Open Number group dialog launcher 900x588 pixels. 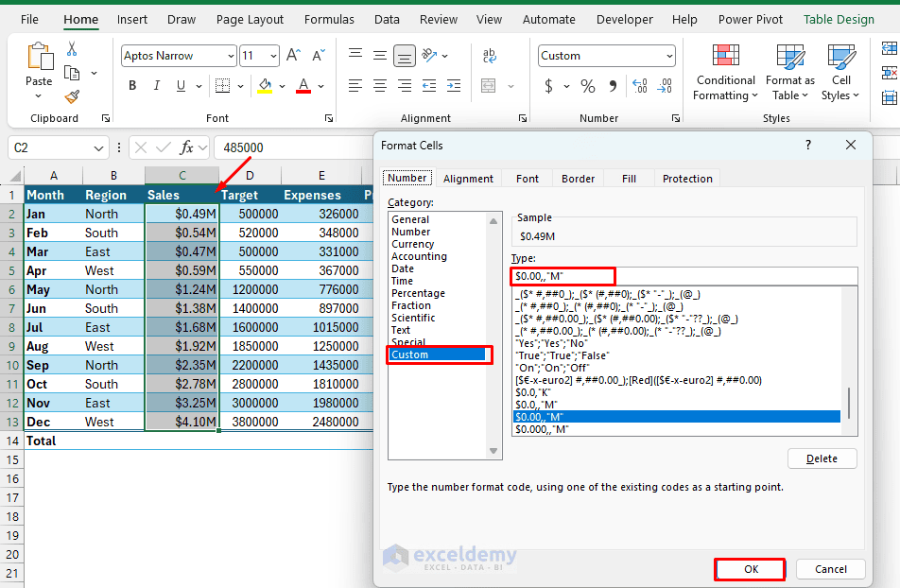(676, 118)
